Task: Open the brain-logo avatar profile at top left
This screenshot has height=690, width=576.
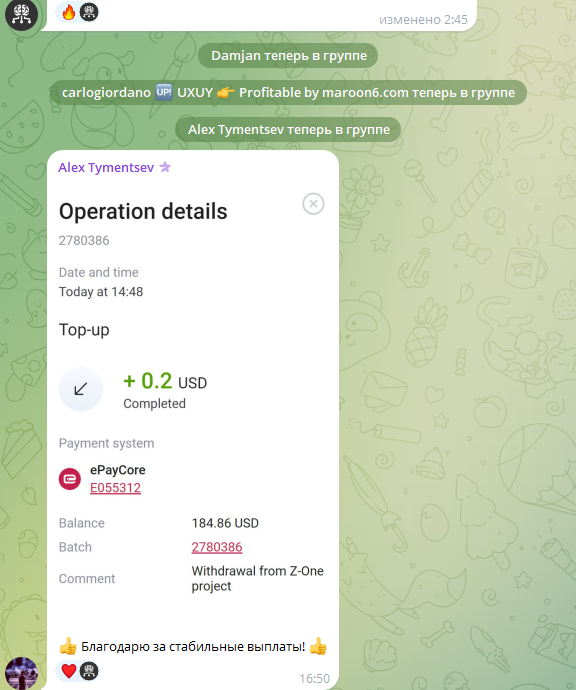Action: coord(21,15)
